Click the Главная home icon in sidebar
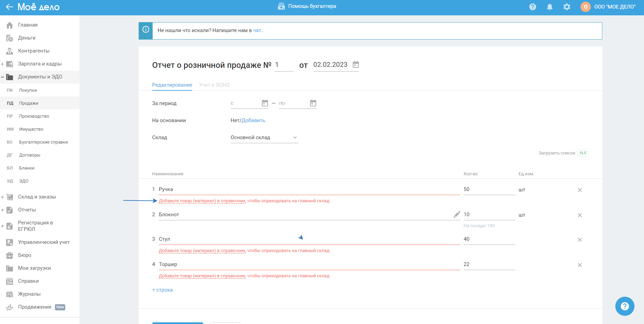This screenshot has height=324, width=644. 10,25
